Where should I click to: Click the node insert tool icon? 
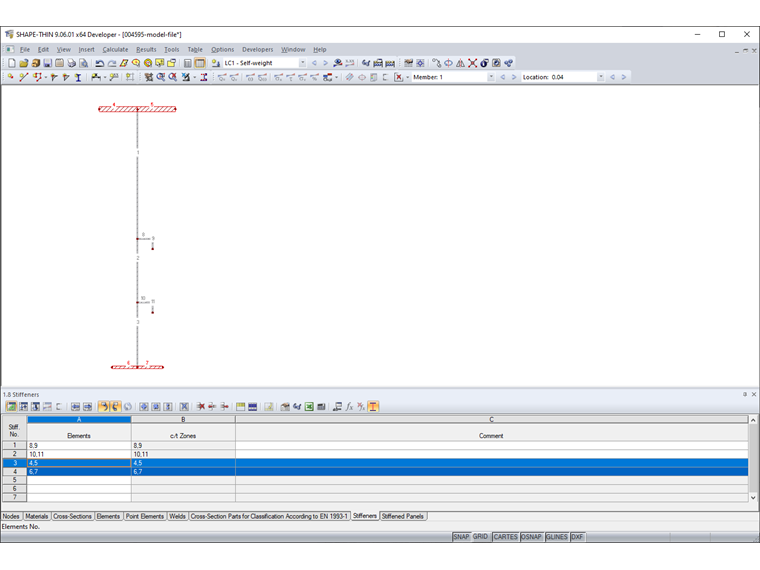pos(11,77)
